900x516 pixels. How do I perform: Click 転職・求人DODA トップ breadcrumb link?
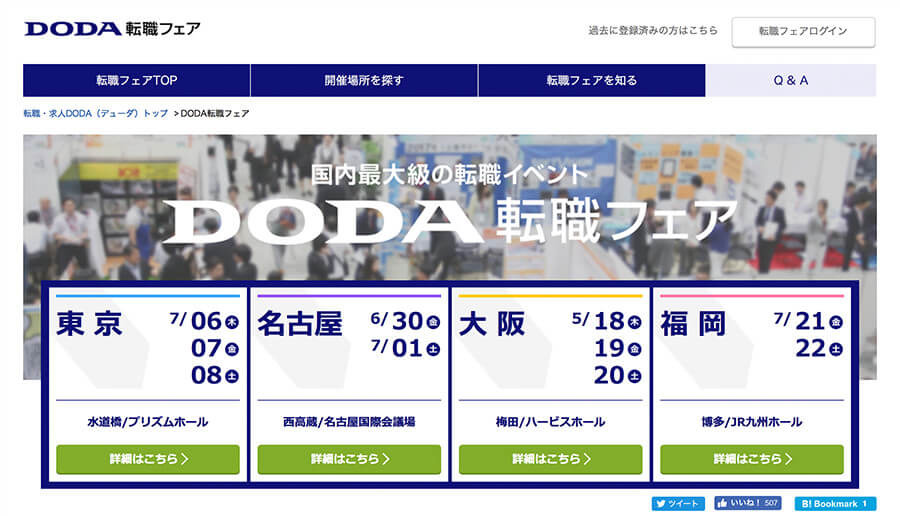pos(96,114)
